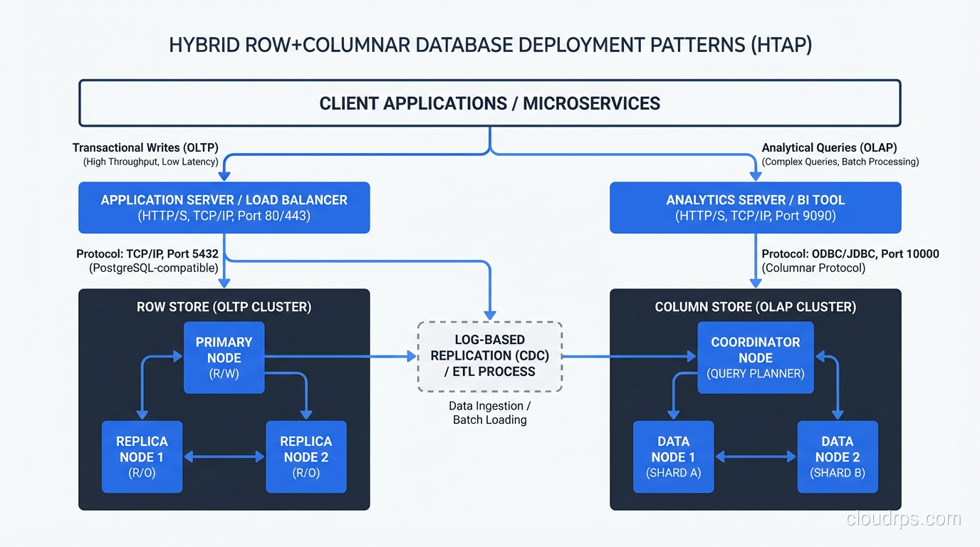Select REPLICA NODE 1 in the OLTP cluster

(x=142, y=457)
